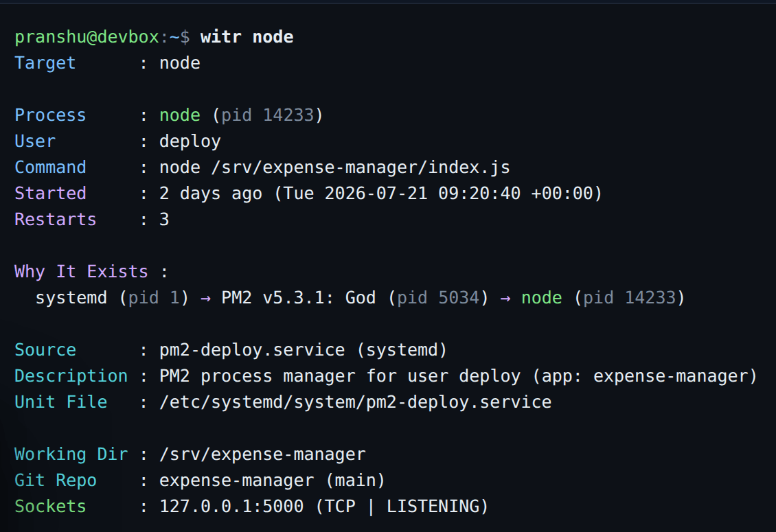Select 'PM2 v5.3.1: God' in process chain

[299, 298]
